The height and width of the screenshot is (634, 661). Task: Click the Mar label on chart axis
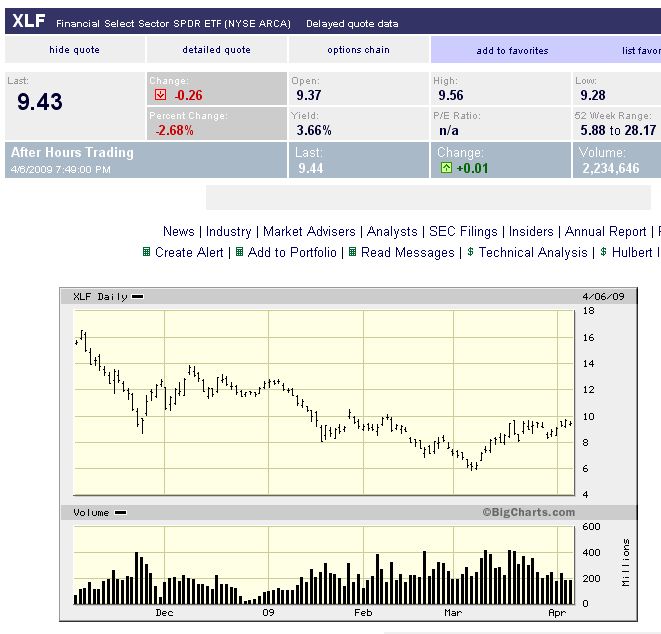point(453,613)
